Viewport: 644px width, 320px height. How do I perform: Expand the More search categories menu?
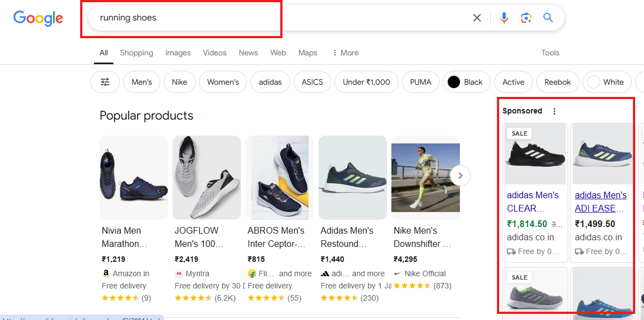point(345,53)
